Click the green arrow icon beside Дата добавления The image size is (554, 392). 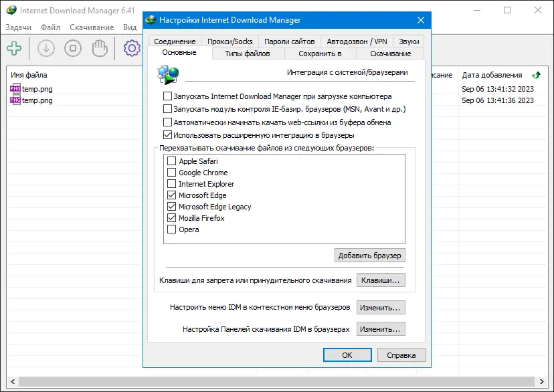[x=537, y=75]
